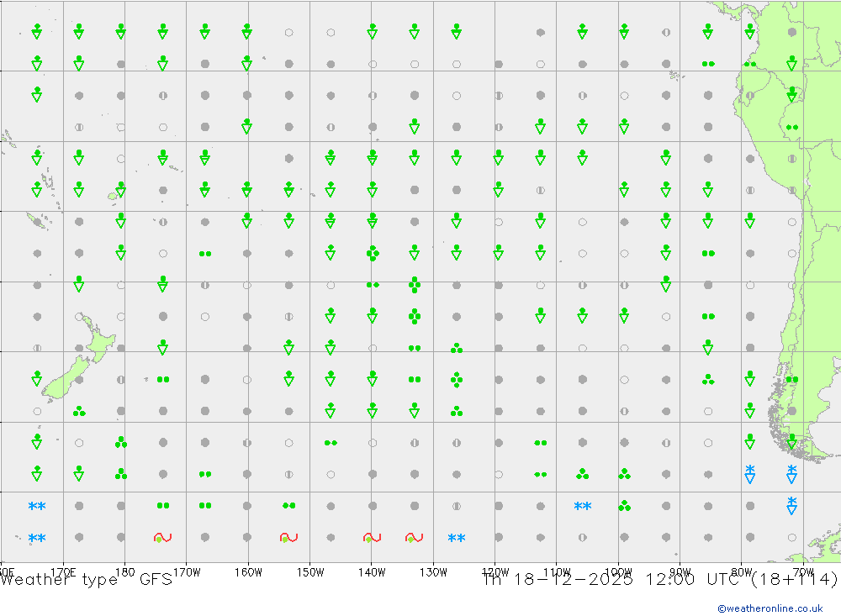
Task: Click New Zealand's South Island on the map
Action: 66,379
